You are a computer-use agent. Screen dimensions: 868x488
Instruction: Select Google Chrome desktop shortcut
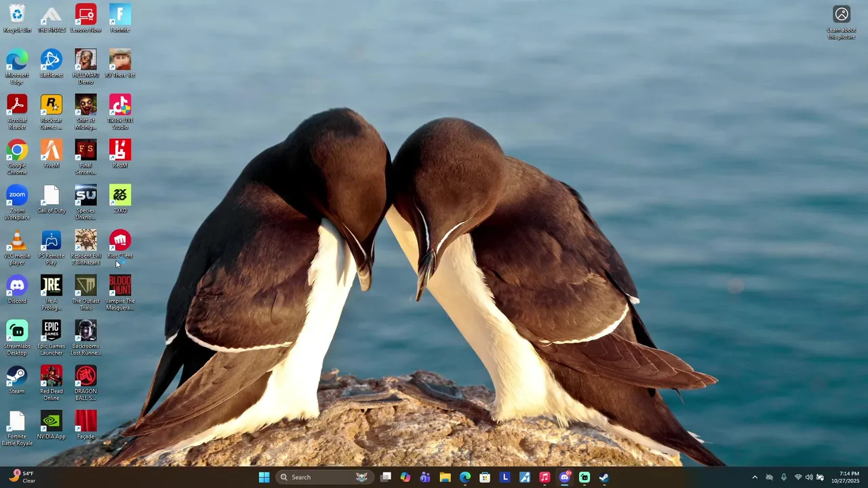click(x=17, y=157)
